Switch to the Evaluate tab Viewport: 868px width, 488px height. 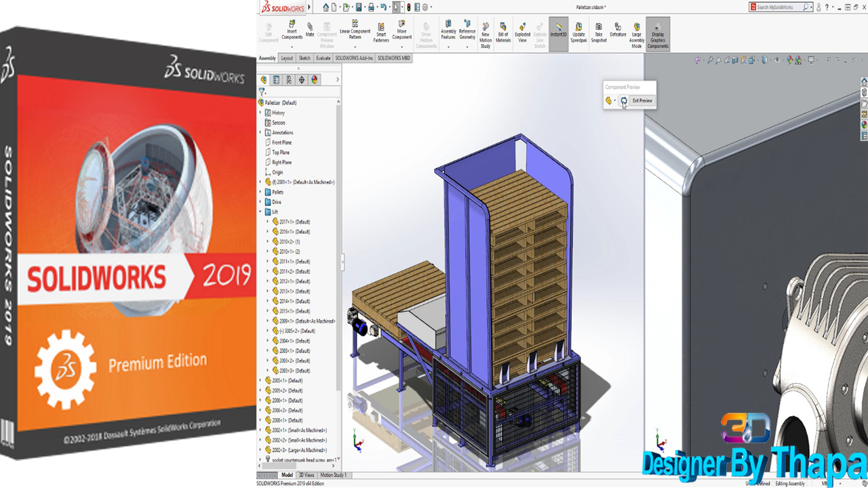point(323,58)
